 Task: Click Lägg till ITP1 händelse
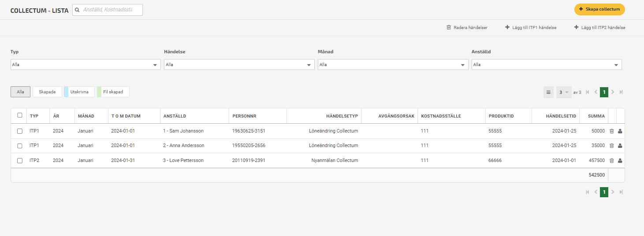tap(531, 27)
